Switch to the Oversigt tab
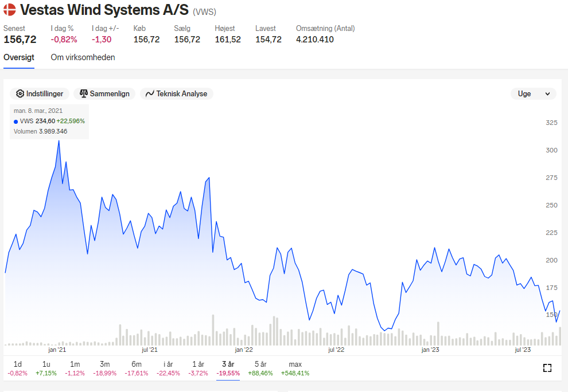 (x=19, y=57)
